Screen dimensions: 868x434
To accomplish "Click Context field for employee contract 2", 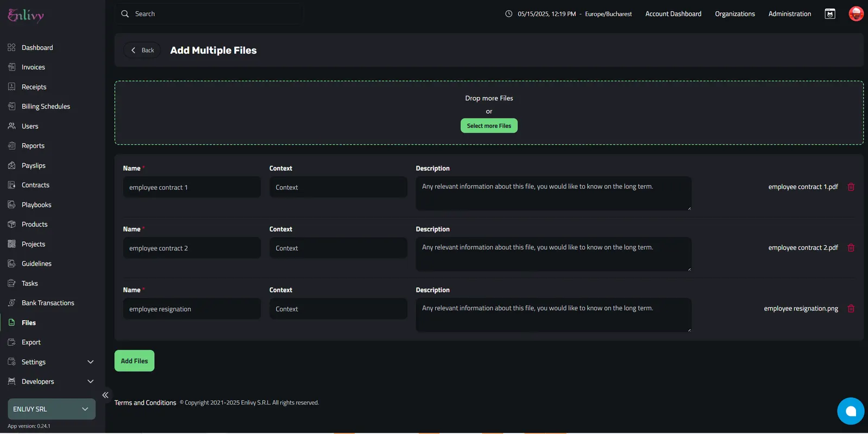I will (x=339, y=248).
